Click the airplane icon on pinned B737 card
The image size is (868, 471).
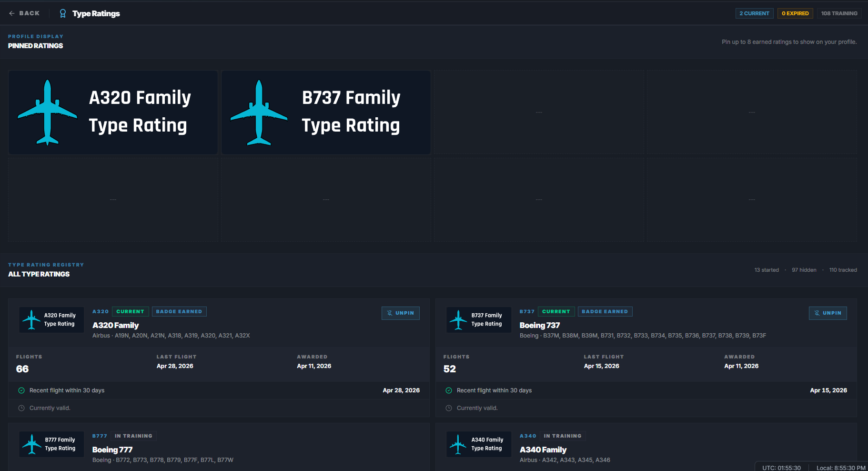259,113
